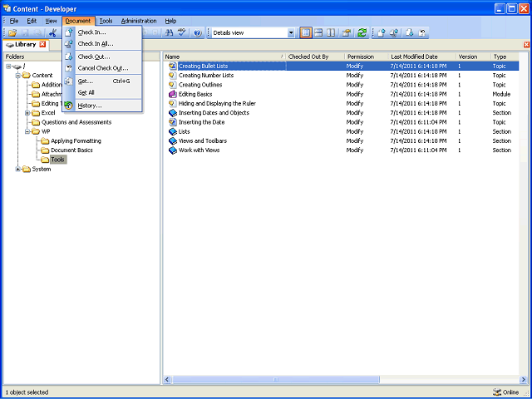The image size is (532, 399).
Task: Collapse the WP folder node
Action: click(27, 131)
